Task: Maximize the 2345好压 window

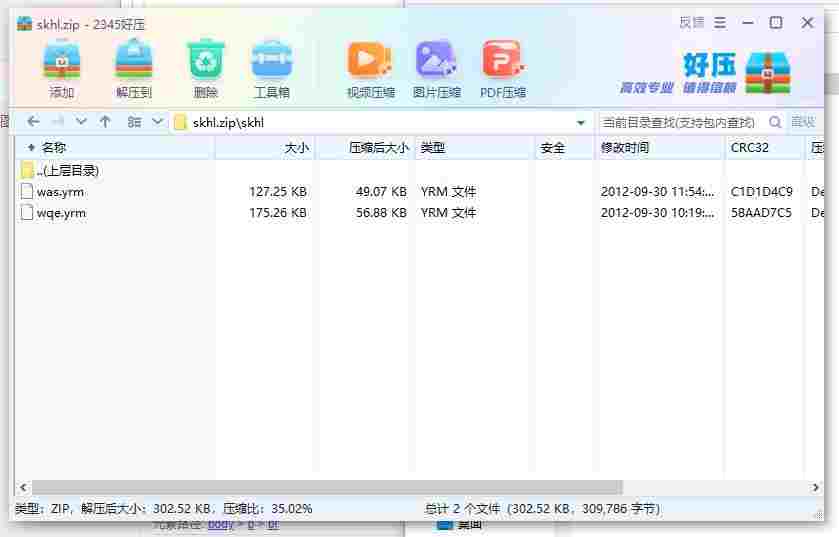Action: coord(776,22)
